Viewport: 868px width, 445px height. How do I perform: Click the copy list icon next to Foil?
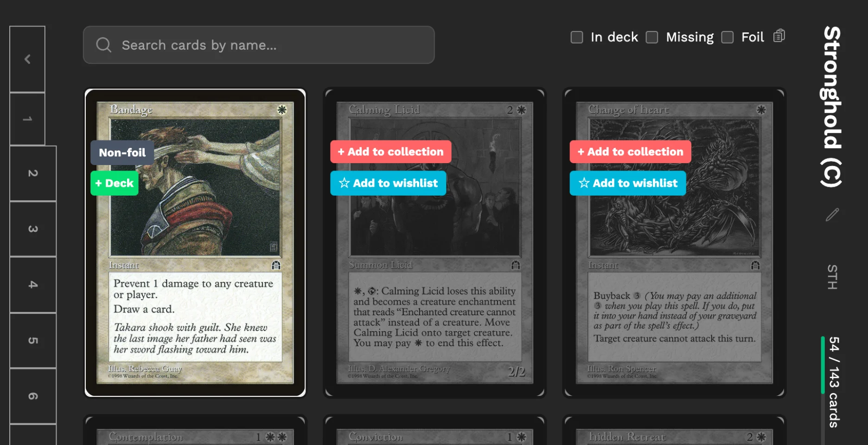click(x=779, y=36)
